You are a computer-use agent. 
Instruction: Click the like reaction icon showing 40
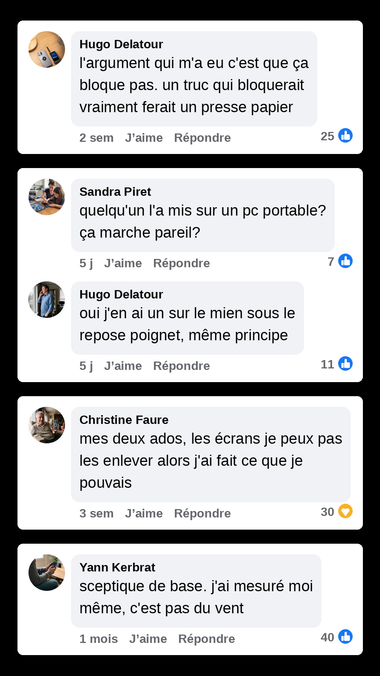345,636
